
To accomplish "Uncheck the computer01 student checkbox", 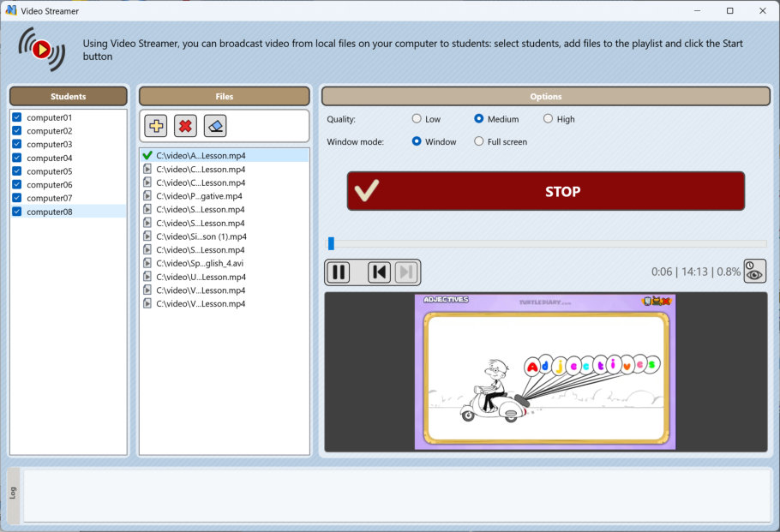I will 16,117.
